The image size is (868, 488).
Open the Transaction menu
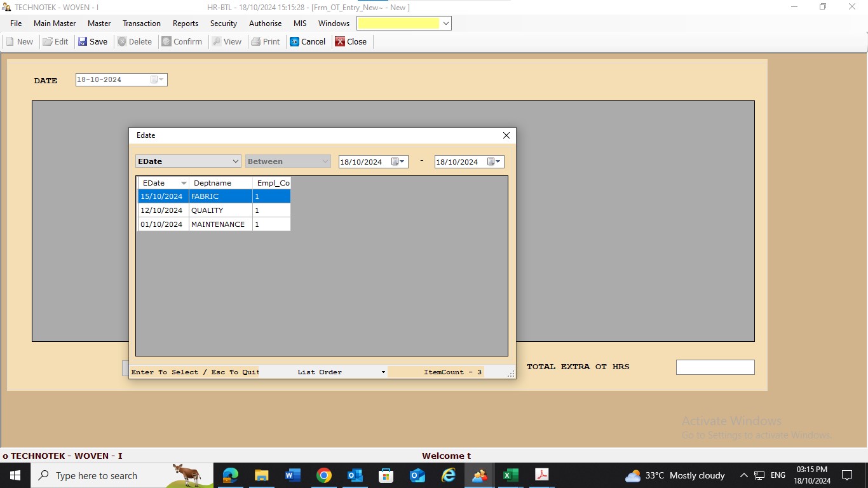click(142, 24)
